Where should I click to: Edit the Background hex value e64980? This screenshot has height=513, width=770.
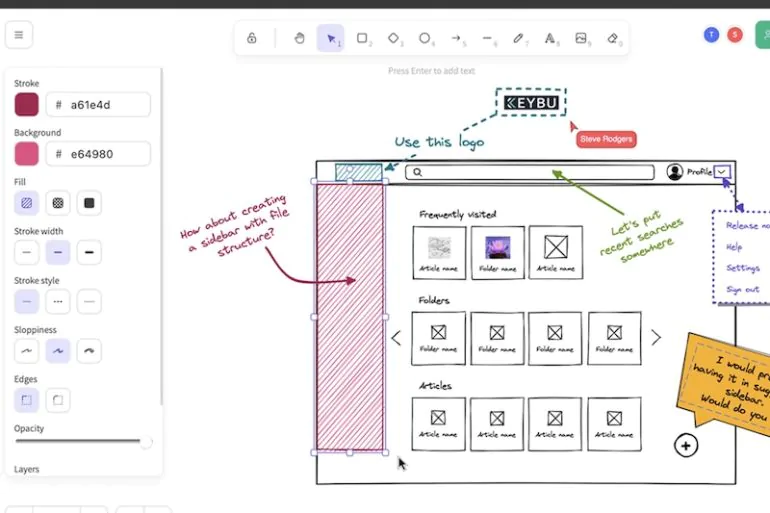pyautogui.click(x=98, y=154)
